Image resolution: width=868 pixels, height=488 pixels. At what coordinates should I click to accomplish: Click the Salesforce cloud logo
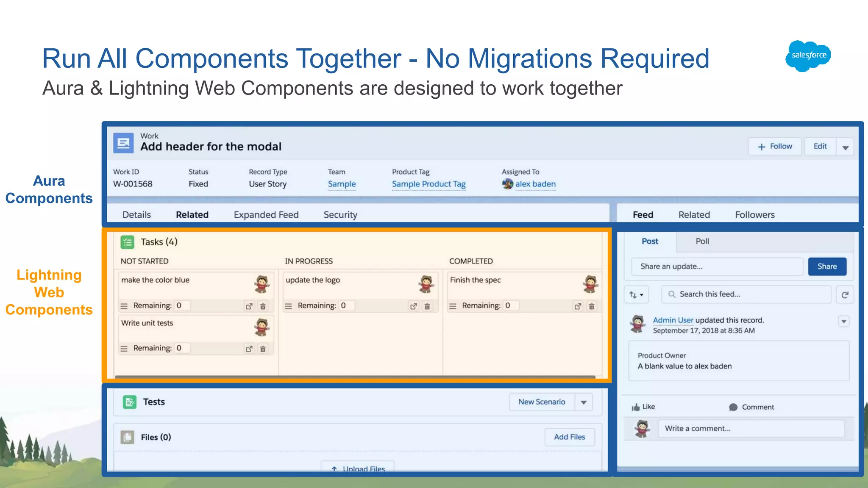coord(808,55)
